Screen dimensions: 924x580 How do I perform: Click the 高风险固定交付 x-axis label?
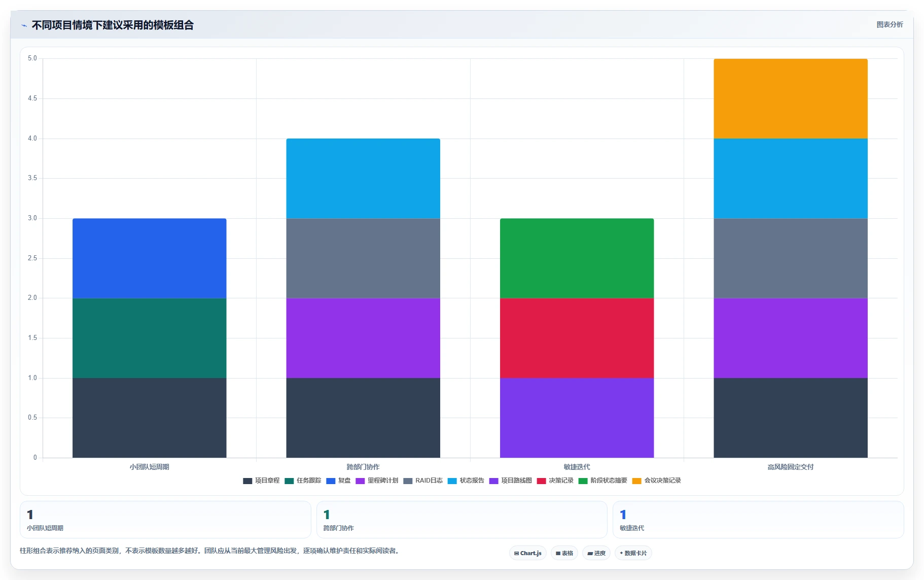791,467
